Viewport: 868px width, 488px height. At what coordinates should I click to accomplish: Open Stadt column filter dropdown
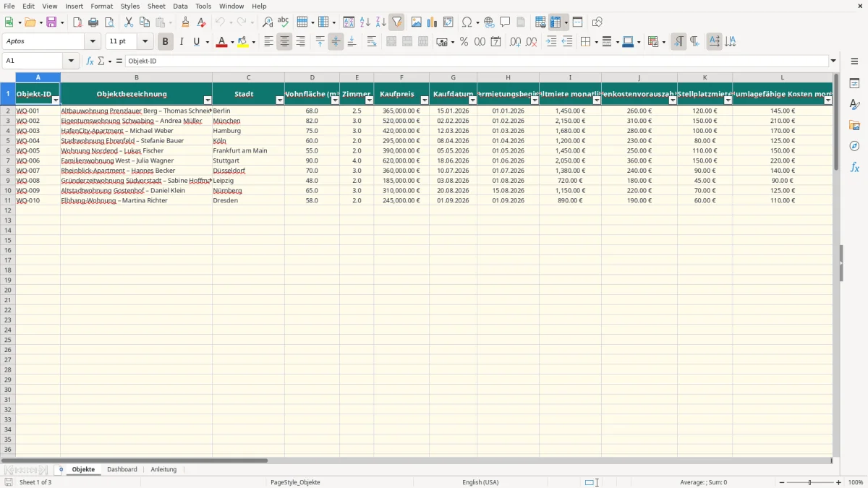280,100
